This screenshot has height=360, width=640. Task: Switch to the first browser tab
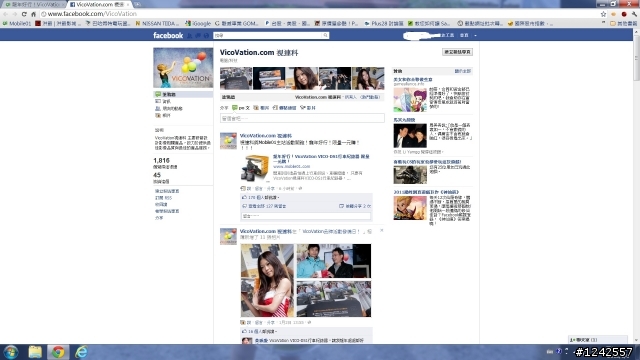coord(33,4)
